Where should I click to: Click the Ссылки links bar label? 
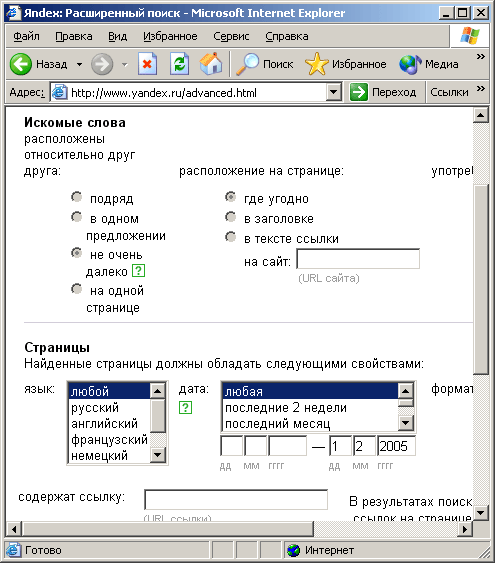pos(449,92)
